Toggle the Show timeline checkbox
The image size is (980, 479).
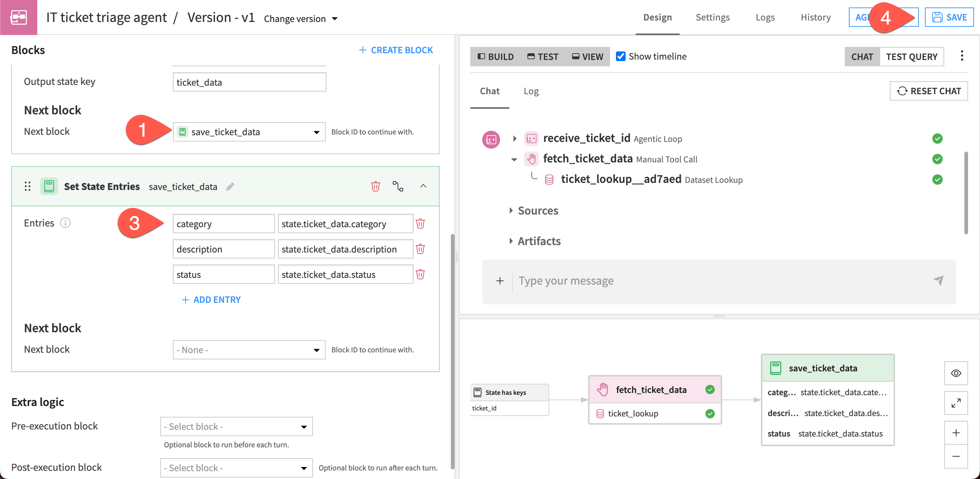coord(620,56)
